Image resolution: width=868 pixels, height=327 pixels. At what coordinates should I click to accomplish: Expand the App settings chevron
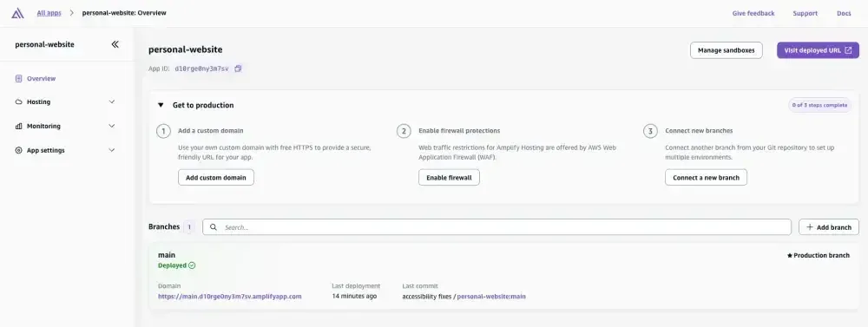pyautogui.click(x=112, y=151)
